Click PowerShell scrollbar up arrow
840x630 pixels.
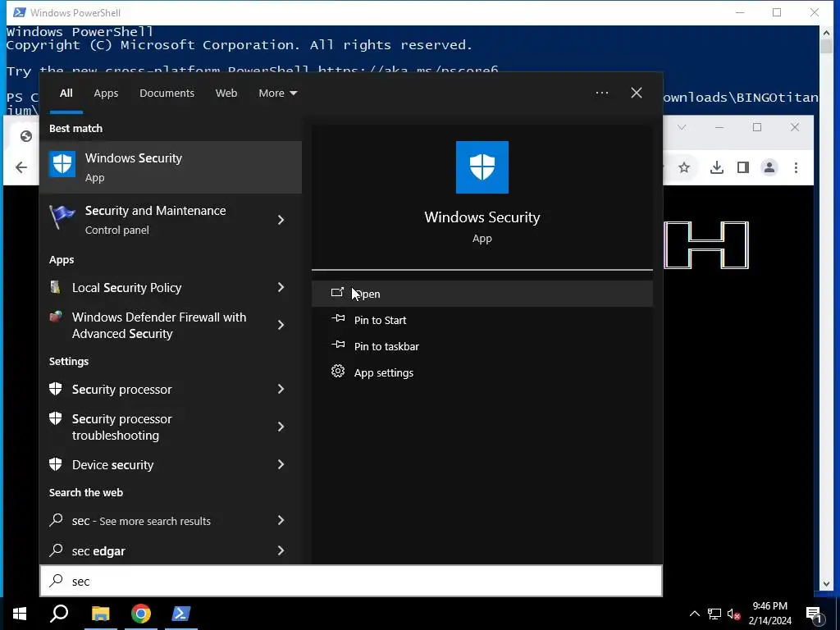pyautogui.click(x=825, y=32)
